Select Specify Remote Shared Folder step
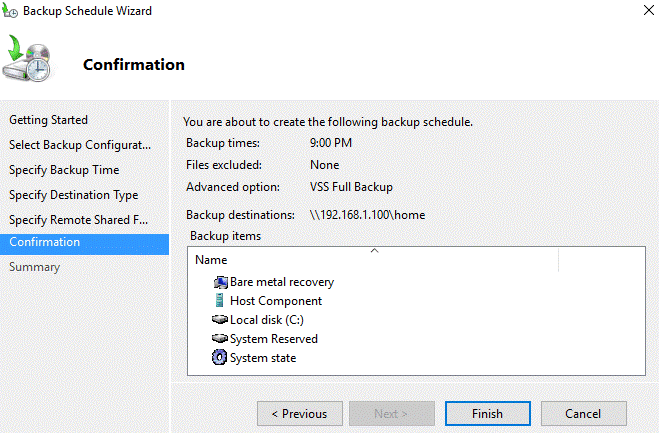Image resolution: width=659 pixels, height=433 pixels. (78, 220)
